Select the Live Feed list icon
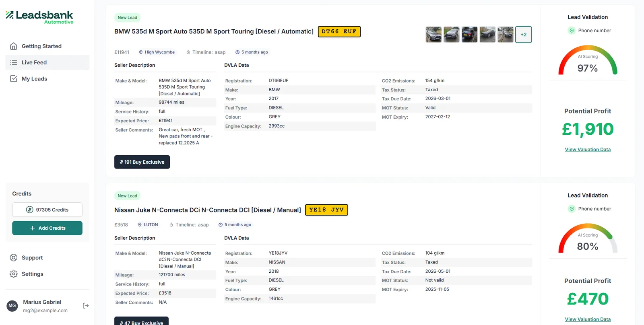Image resolution: width=644 pixels, height=325 pixels. pos(14,62)
